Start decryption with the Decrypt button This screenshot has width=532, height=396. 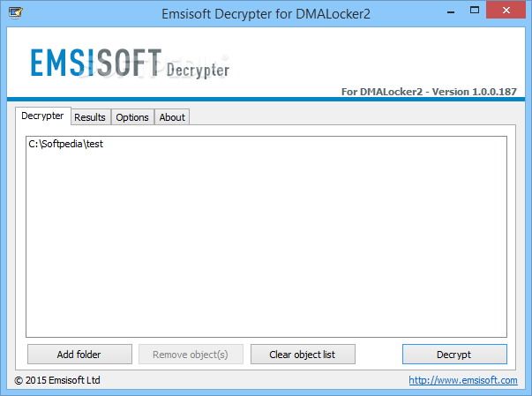(x=454, y=355)
